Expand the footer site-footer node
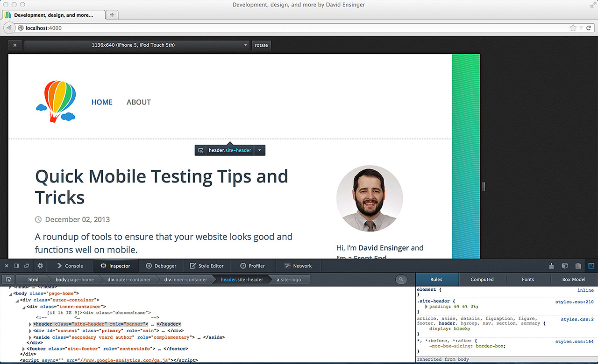598x364 pixels. point(24,349)
